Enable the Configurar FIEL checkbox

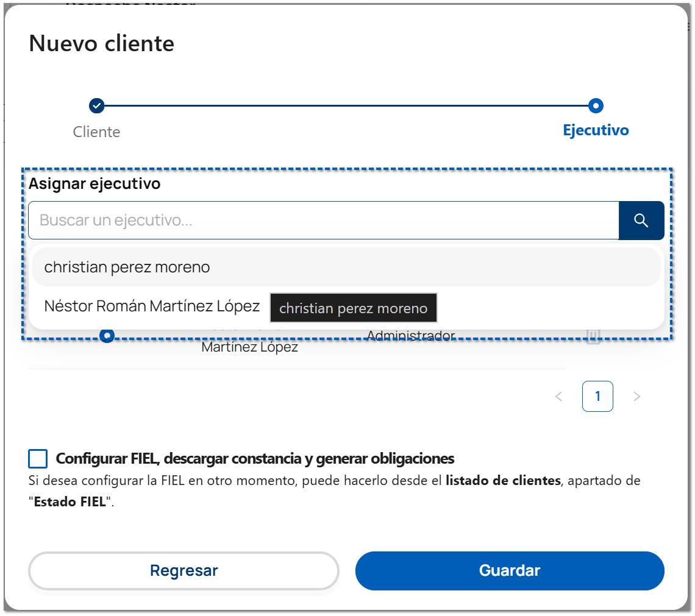tap(38, 459)
